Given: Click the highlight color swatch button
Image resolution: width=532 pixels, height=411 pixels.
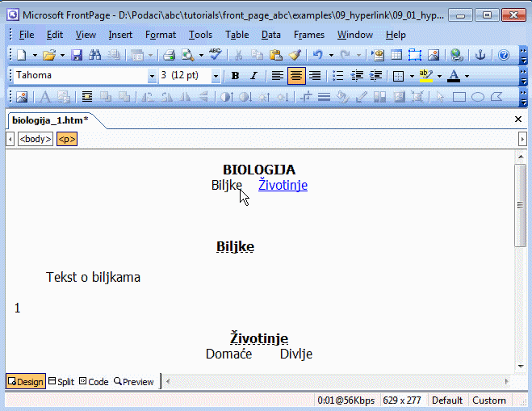Looking at the screenshot, I should (x=425, y=76).
